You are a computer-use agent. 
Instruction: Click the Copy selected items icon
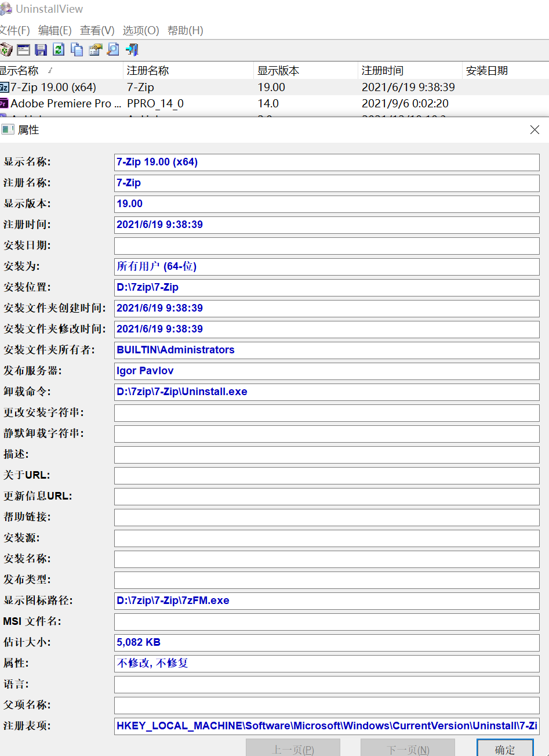77,49
